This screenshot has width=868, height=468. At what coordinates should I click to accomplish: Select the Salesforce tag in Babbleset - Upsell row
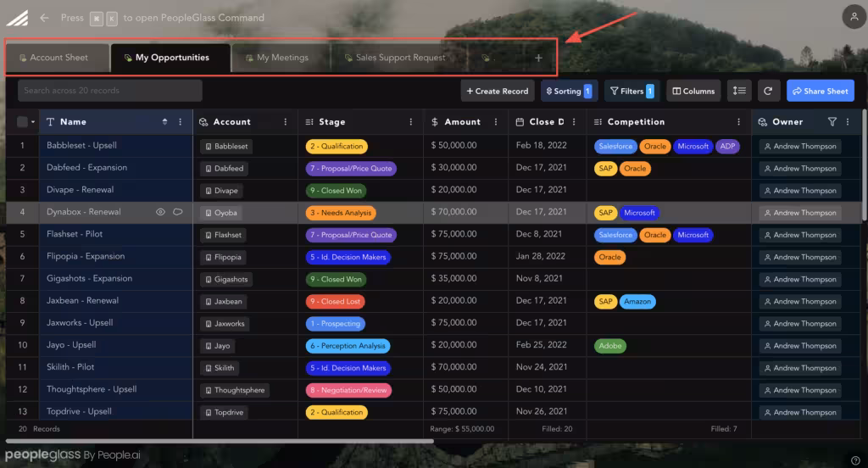(615, 146)
